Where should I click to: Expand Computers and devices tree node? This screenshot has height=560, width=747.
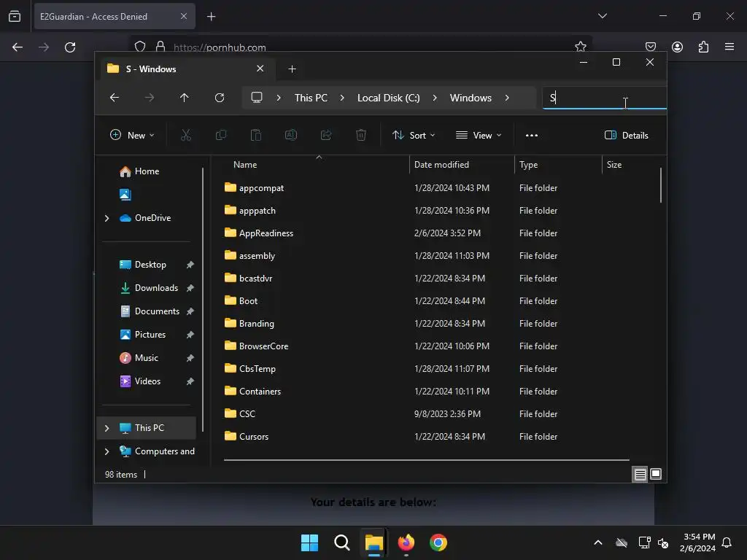tap(107, 451)
